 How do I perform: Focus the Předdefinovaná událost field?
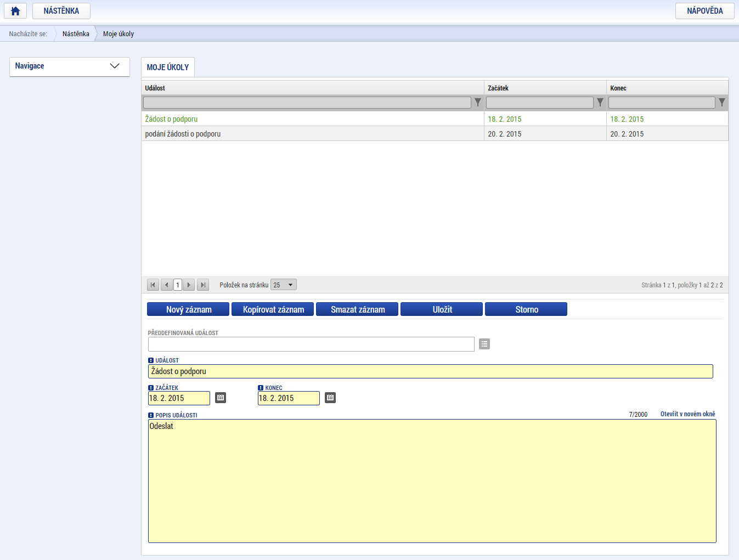311,344
